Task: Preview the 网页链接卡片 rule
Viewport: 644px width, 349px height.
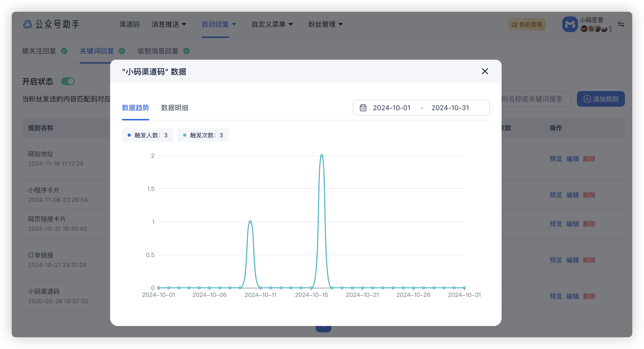Action: pyautogui.click(x=555, y=224)
